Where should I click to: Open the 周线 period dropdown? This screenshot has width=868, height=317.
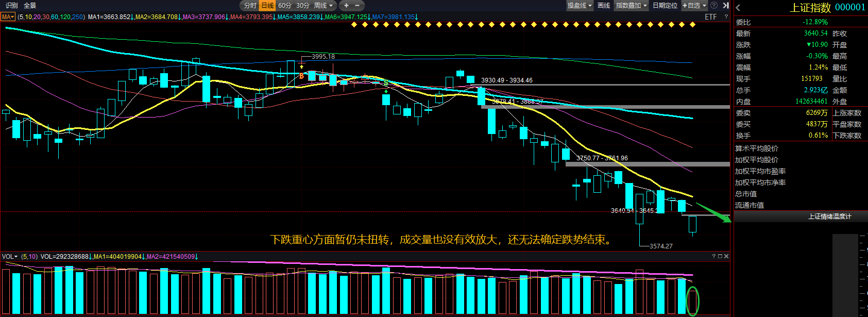324,6
